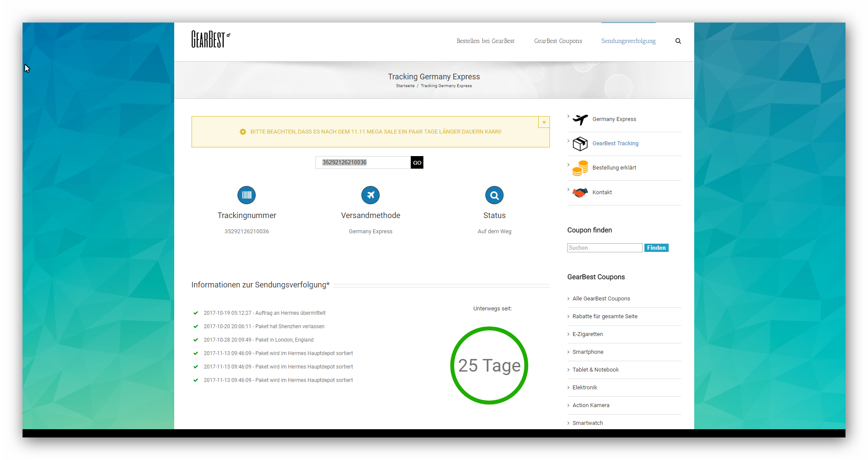Open Alle GearBest Coupons category

click(x=601, y=299)
